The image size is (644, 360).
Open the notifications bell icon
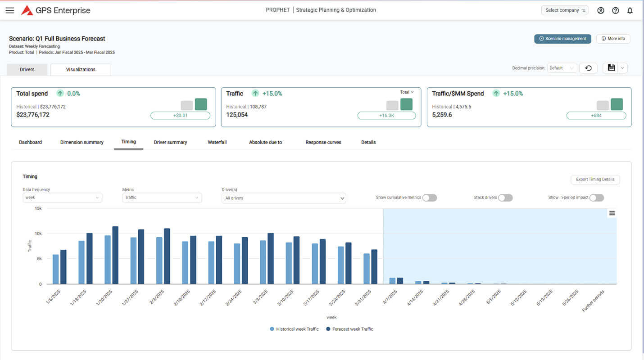[630, 10]
